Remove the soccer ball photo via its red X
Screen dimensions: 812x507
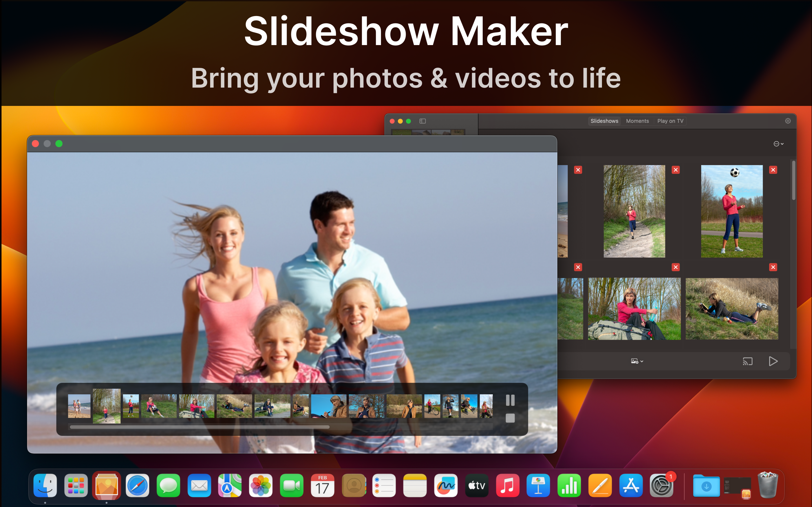point(773,170)
